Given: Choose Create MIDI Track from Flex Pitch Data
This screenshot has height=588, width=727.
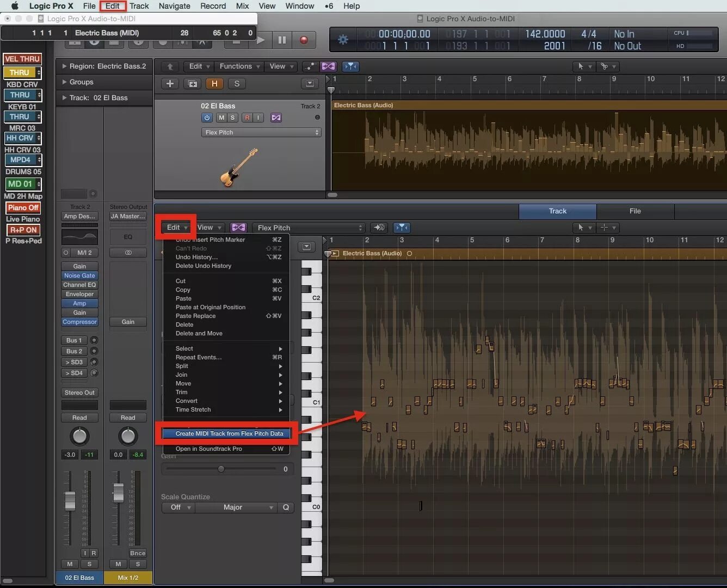Looking at the screenshot, I should (x=226, y=434).
